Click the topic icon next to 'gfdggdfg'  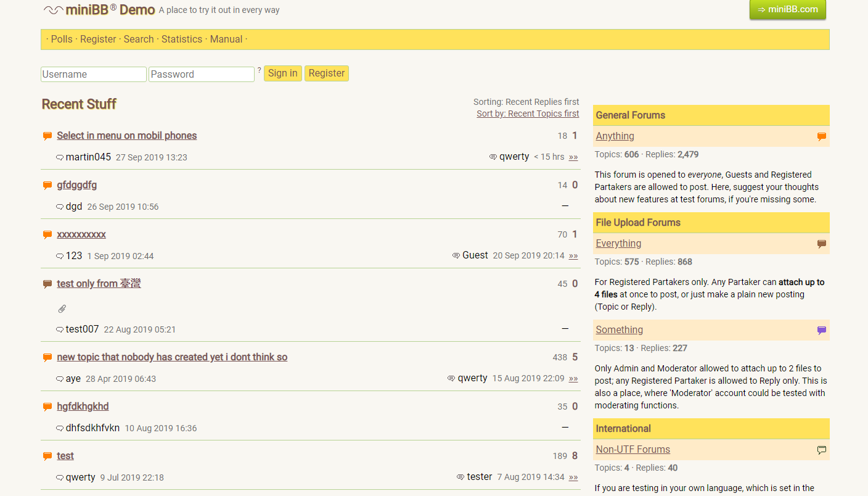[x=47, y=186]
